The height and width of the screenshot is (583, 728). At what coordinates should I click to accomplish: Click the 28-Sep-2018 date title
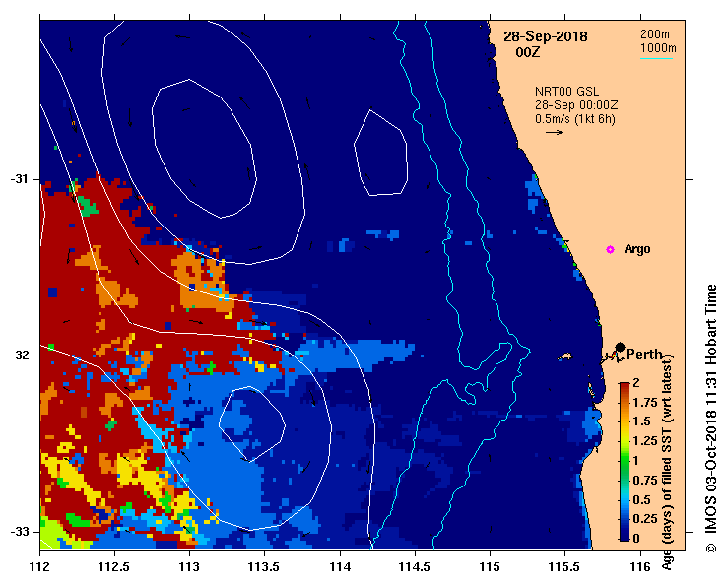click(545, 36)
